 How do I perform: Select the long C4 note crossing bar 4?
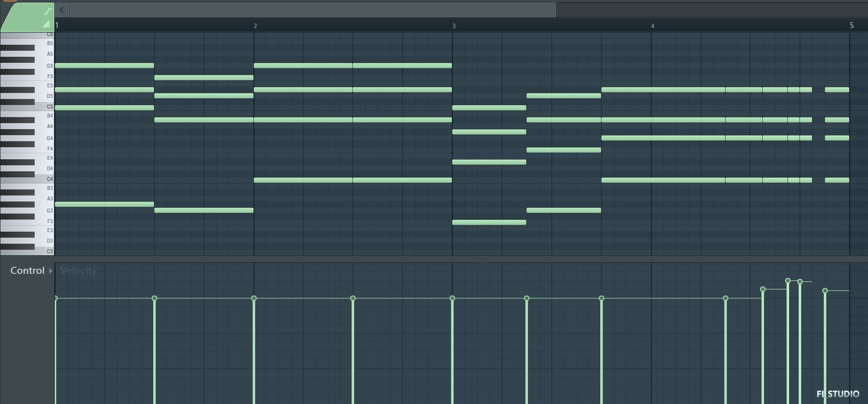point(663,180)
